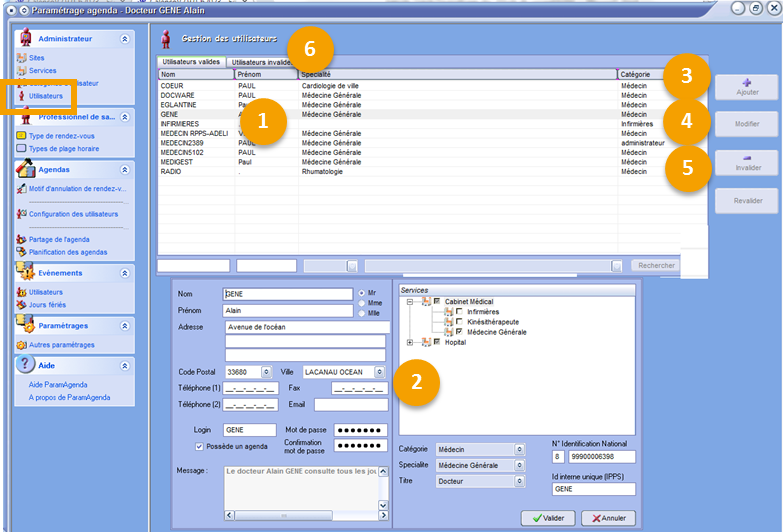Open Partage de l'agenda

pyautogui.click(x=61, y=240)
